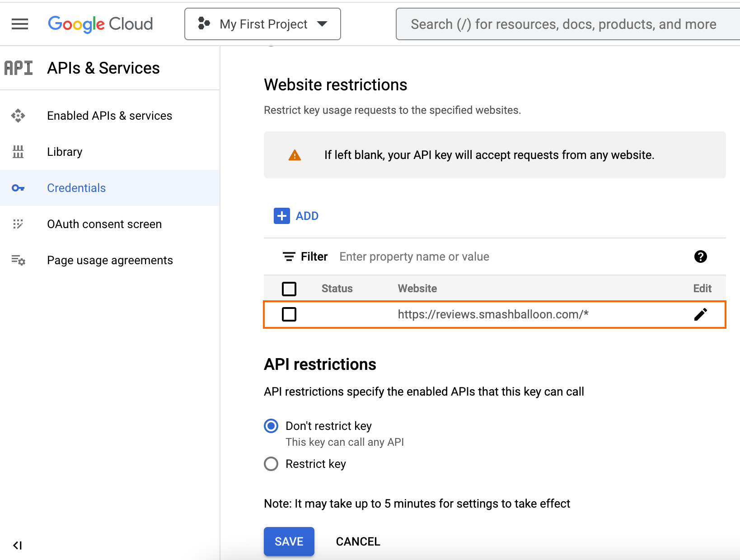Open OAuth consent screen settings
The width and height of the screenshot is (740, 560).
click(x=104, y=224)
